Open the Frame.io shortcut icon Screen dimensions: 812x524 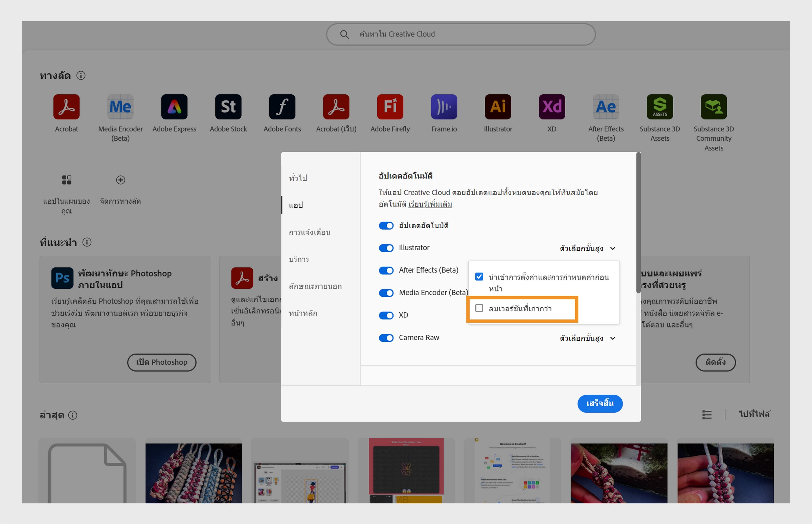pos(444,107)
